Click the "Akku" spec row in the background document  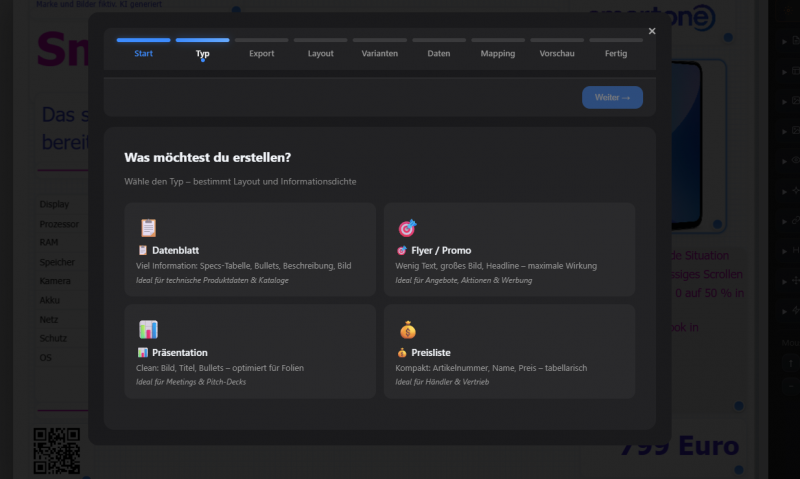tap(49, 300)
